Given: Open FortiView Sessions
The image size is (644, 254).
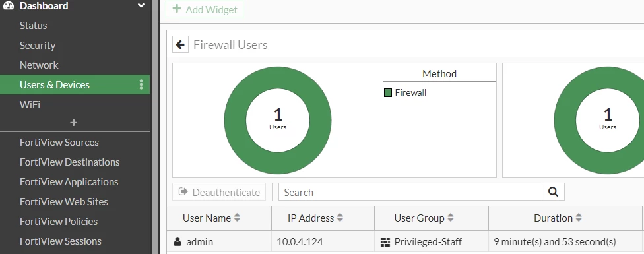Looking at the screenshot, I should coord(61,241).
